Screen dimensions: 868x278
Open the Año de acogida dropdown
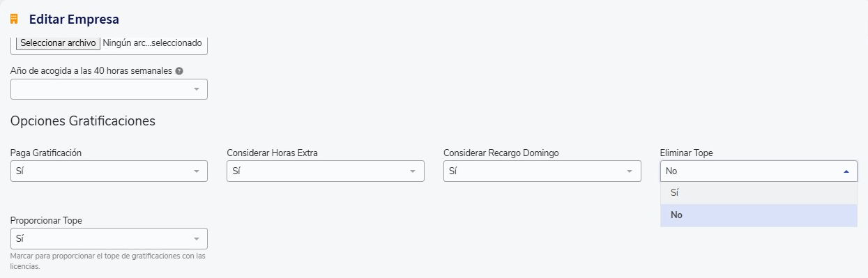point(109,89)
